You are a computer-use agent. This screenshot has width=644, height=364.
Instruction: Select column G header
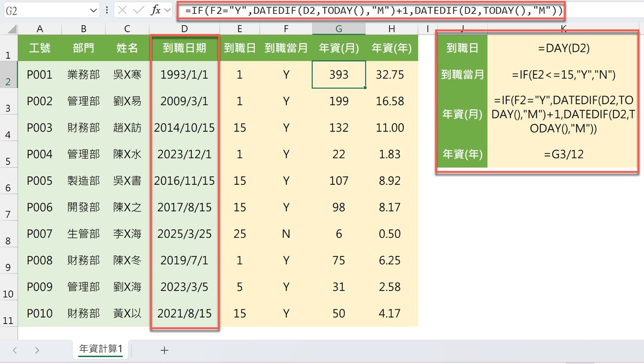point(339,28)
